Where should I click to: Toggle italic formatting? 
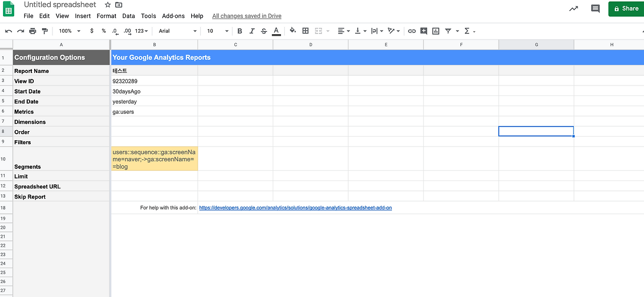point(252,31)
